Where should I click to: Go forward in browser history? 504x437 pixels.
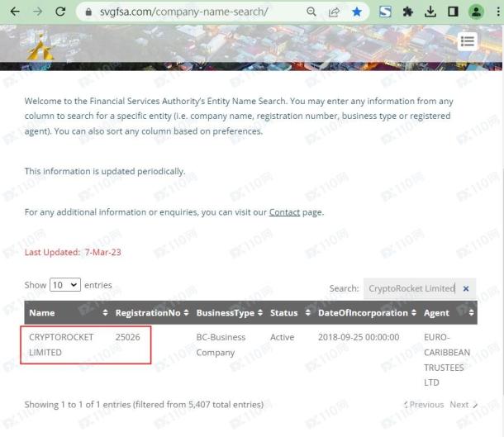point(38,12)
